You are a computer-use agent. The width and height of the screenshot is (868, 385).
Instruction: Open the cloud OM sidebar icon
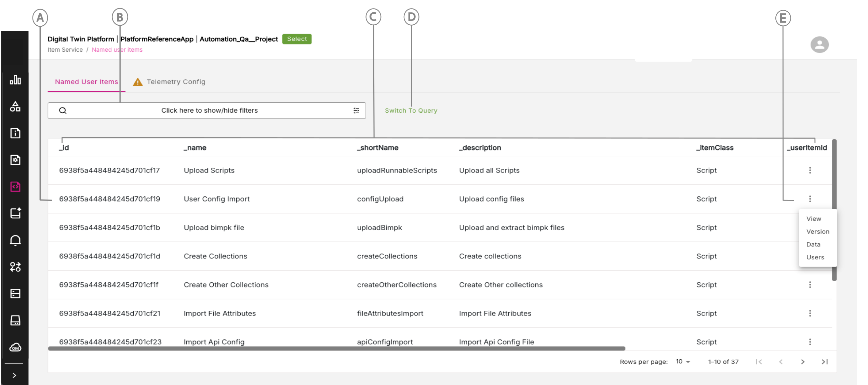click(x=15, y=347)
